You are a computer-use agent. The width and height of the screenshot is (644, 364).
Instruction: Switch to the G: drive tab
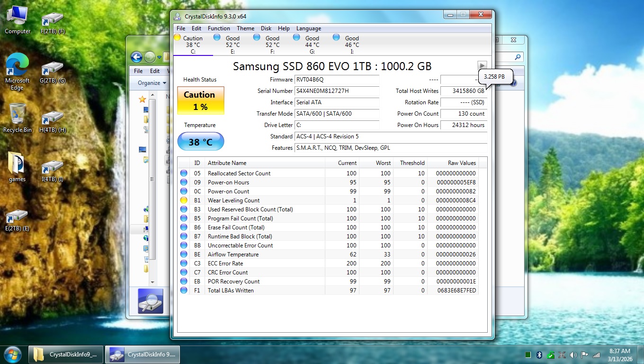pyautogui.click(x=312, y=45)
